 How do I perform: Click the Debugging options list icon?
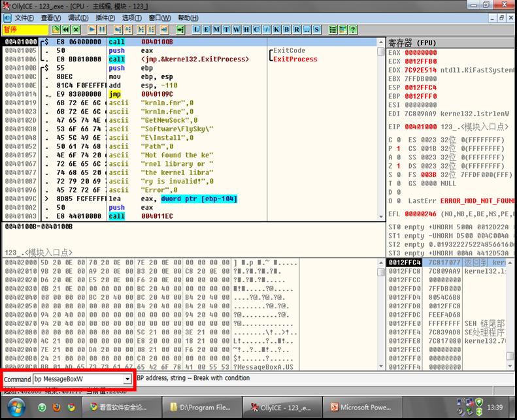click(333, 29)
